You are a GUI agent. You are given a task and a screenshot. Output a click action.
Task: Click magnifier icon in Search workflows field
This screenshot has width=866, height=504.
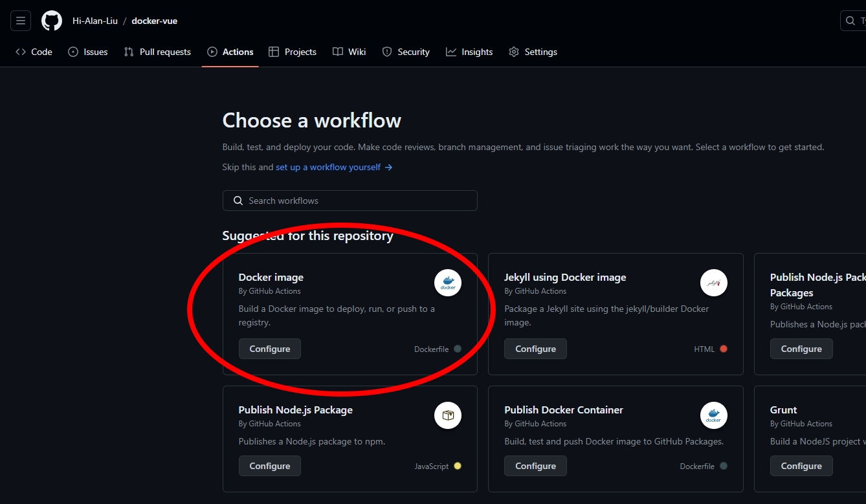point(238,201)
